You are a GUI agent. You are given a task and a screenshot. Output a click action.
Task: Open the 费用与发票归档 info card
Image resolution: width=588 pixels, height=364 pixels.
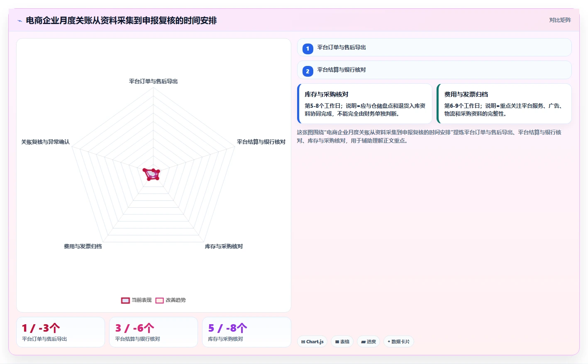click(504, 104)
